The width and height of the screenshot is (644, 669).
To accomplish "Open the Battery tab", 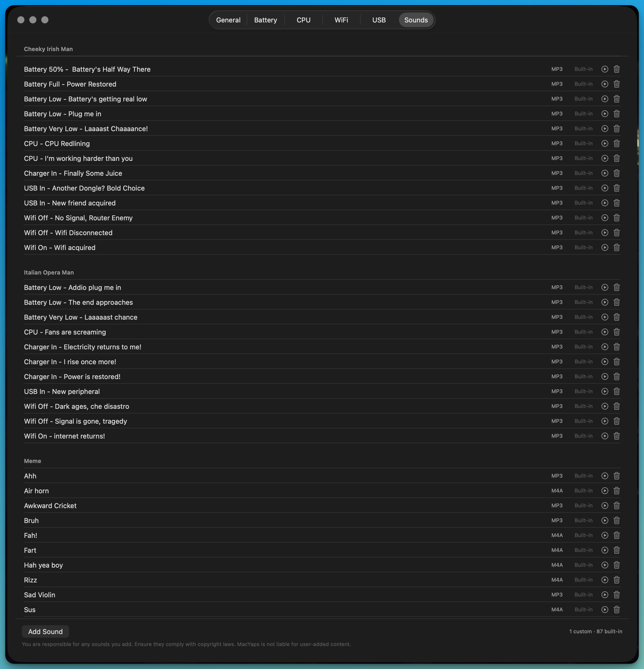I will (265, 20).
